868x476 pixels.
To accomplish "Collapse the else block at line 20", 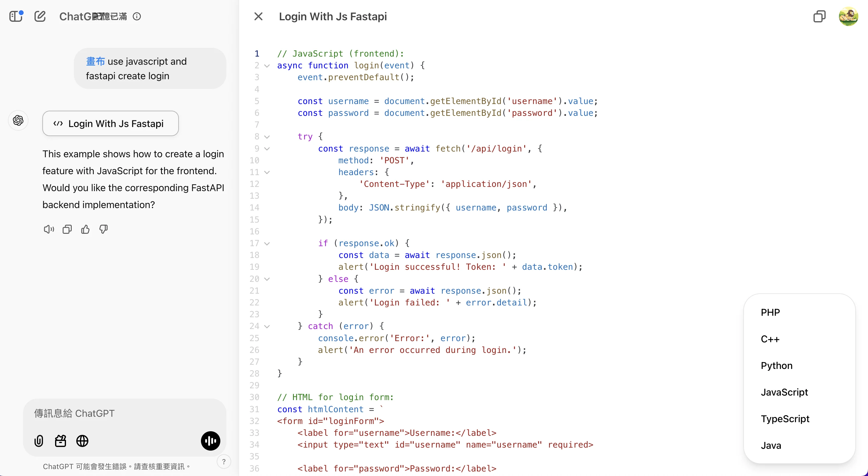I will point(267,279).
